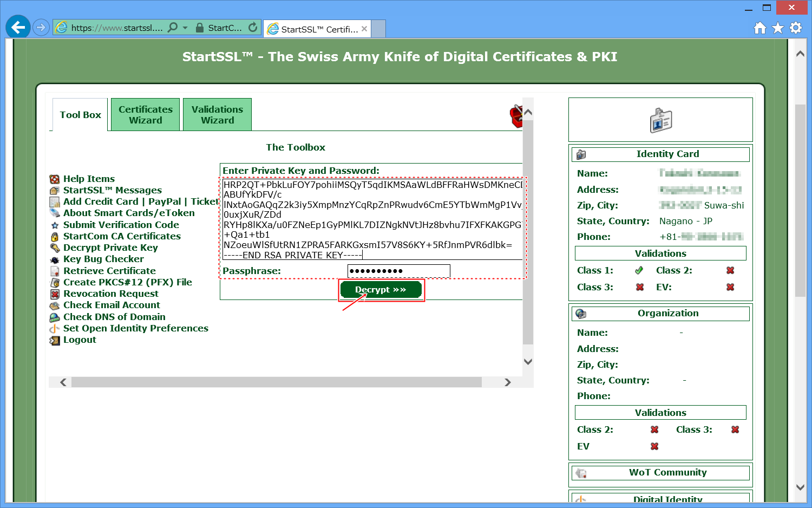This screenshot has width=812, height=508.
Task: Switch to the Validations Wizard tab
Action: click(x=217, y=115)
